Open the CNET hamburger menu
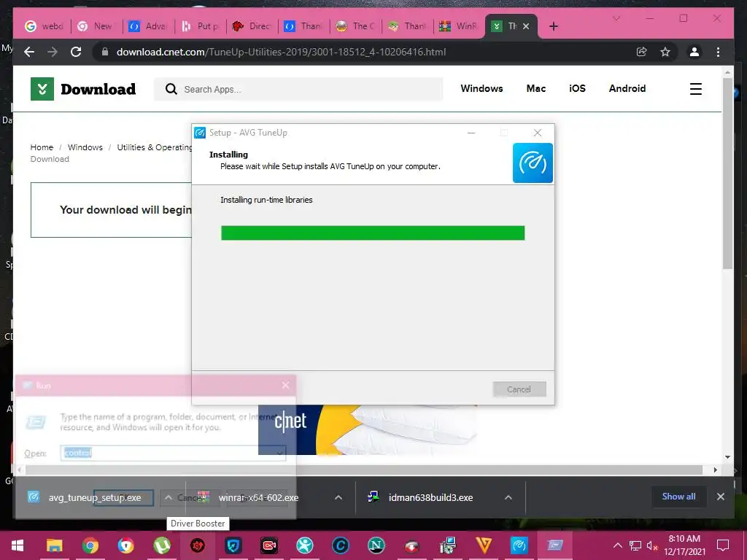747x560 pixels. coord(695,89)
